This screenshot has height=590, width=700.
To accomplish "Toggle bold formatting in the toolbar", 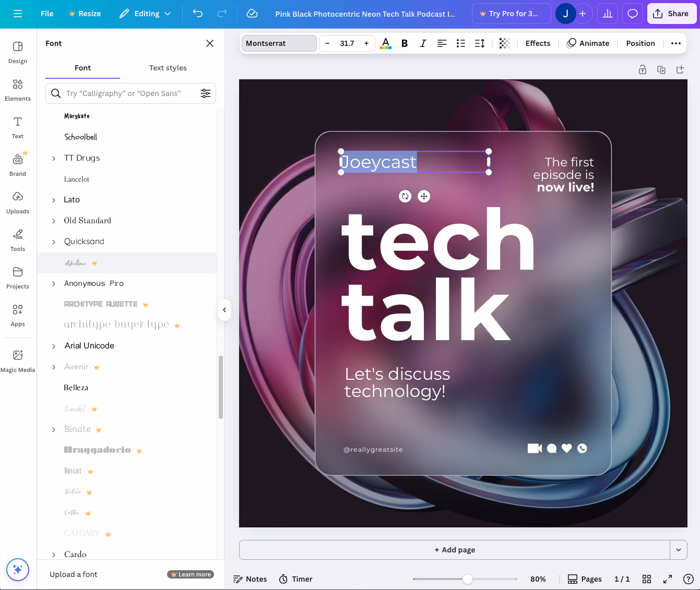I will pyautogui.click(x=404, y=43).
